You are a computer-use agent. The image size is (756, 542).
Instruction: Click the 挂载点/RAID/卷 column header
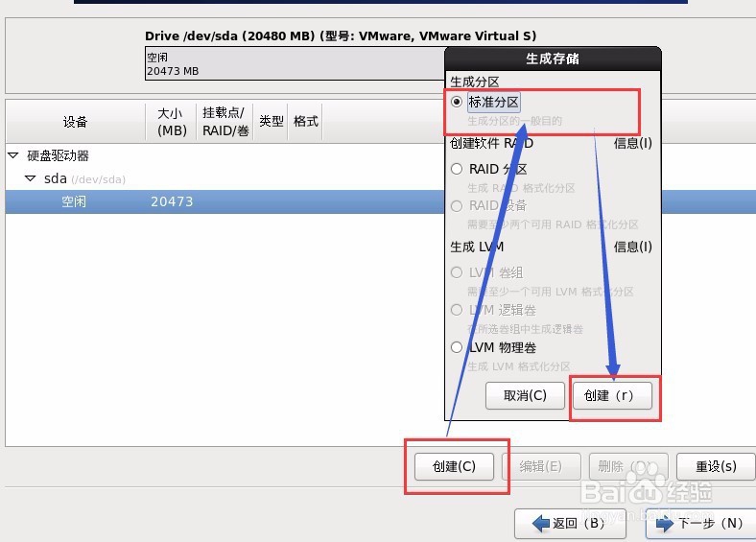[224, 122]
